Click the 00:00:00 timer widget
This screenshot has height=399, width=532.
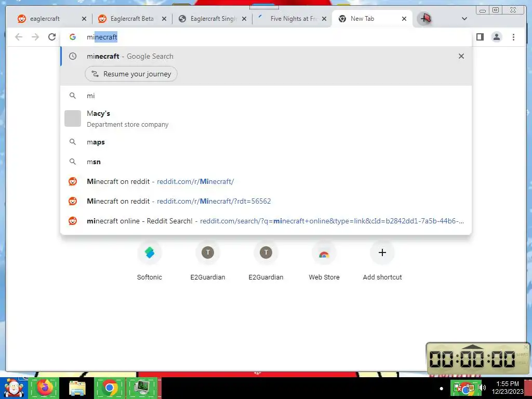coord(478,358)
